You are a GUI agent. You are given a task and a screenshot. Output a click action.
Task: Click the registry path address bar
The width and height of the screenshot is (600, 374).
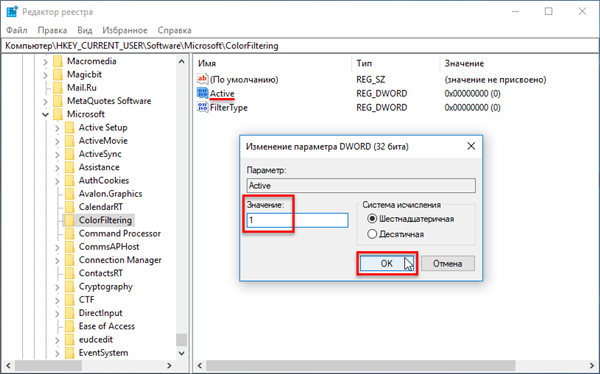tap(300, 46)
